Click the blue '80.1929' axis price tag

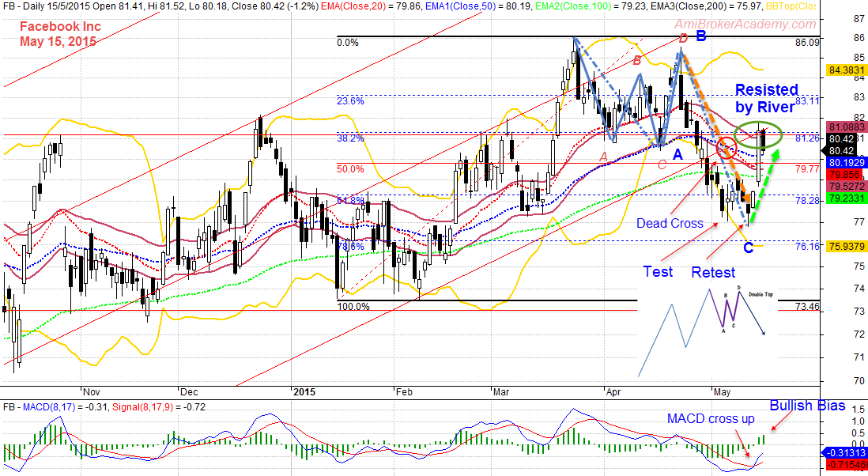point(847,163)
